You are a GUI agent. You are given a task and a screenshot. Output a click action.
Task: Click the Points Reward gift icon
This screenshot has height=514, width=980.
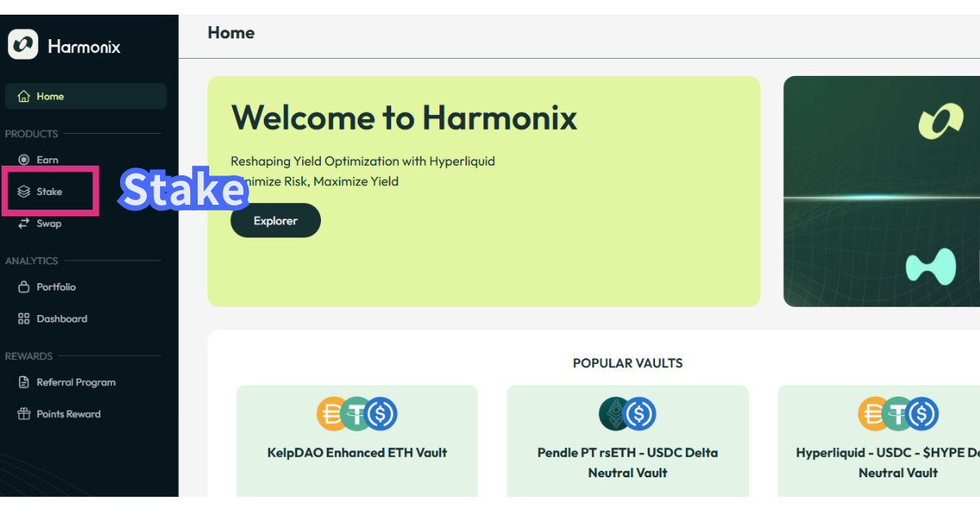click(24, 414)
